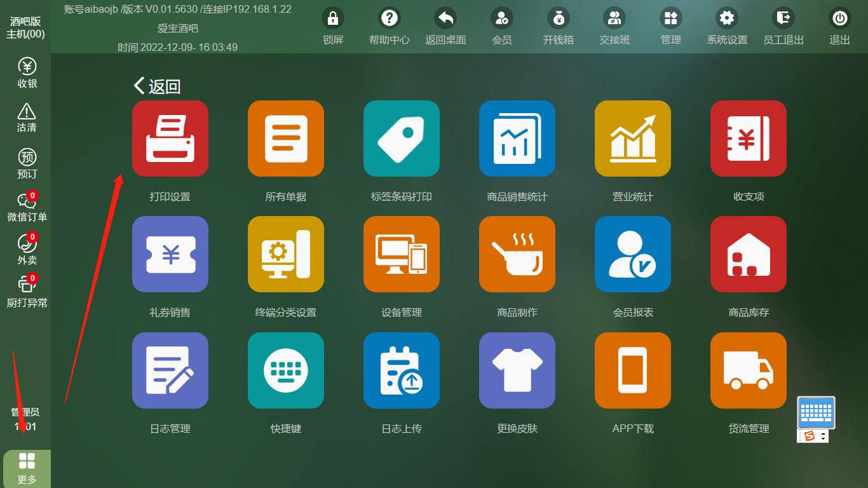Viewport: 868px width, 488px height.
Task: Open 商品销售统计 report icon
Action: (x=517, y=139)
